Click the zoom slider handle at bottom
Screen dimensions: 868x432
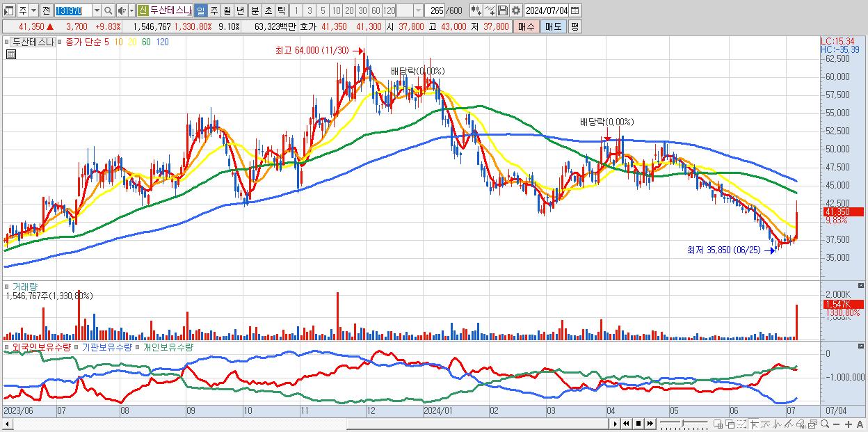[x=682, y=423]
